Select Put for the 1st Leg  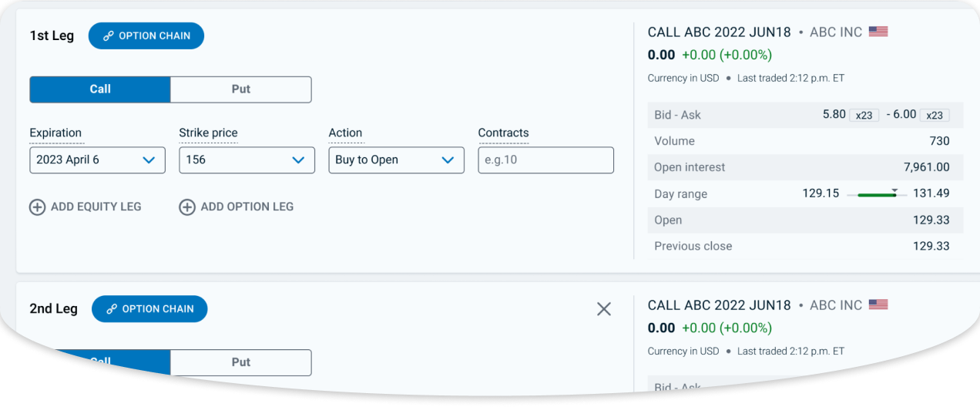pyautogui.click(x=241, y=89)
